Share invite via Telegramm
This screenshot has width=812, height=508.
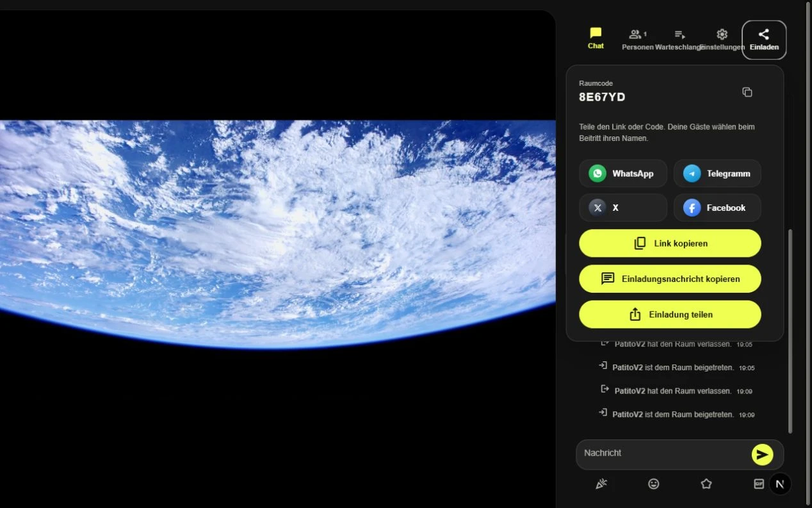[x=717, y=174]
